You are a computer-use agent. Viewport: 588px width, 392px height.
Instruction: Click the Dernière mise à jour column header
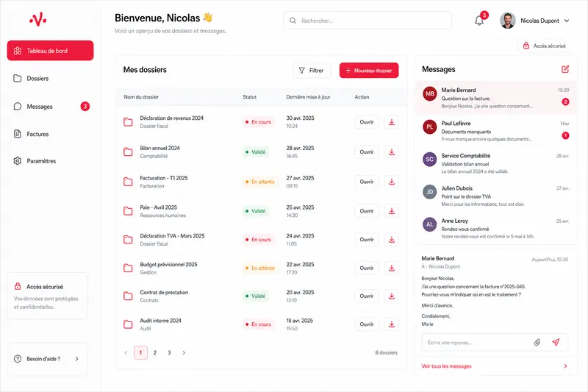click(x=308, y=97)
